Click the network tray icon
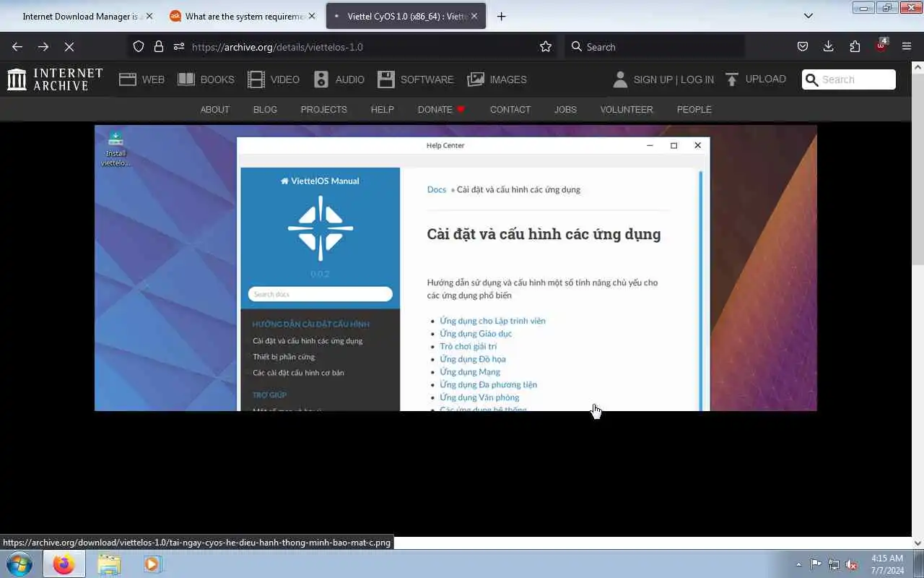This screenshot has width=924, height=578. pyautogui.click(x=834, y=564)
